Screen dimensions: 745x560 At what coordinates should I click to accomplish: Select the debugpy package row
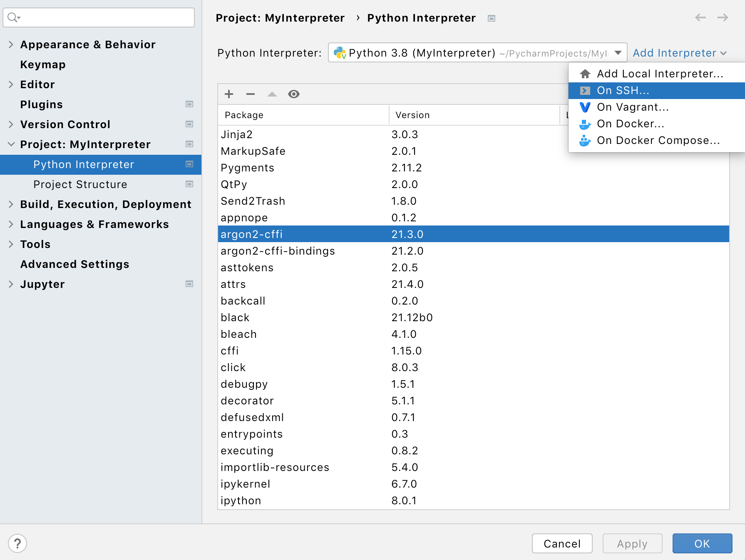(474, 384)
